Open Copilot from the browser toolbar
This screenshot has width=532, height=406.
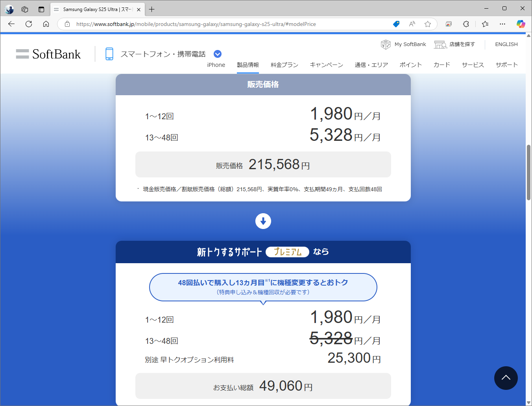click(521, 24)
